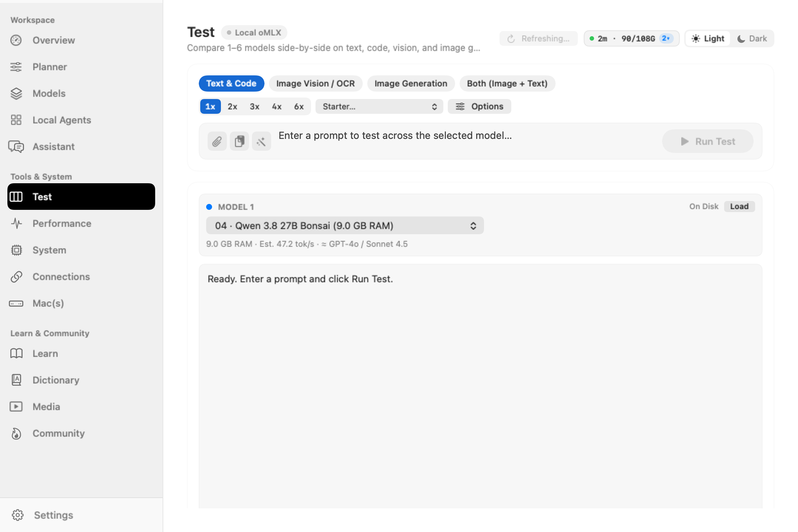Select 6x model comparison
The image size is (798, 532).
(299, 106)
